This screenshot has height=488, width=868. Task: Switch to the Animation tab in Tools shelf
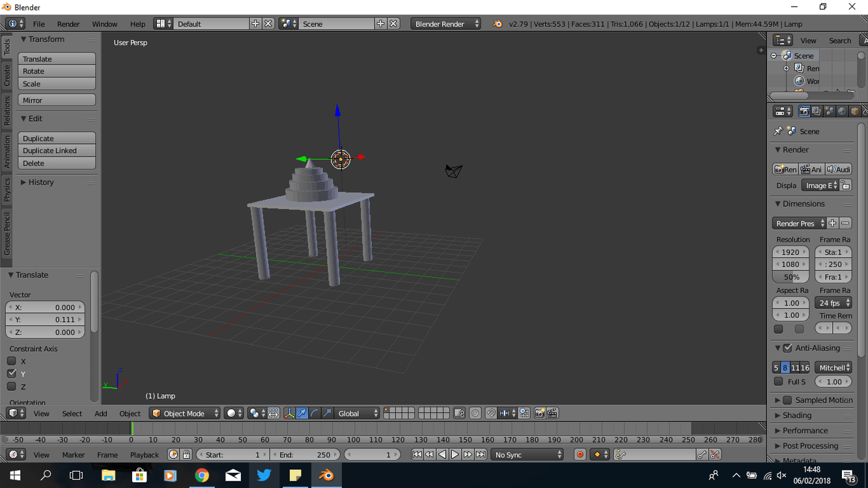click(x=6, y=150)
